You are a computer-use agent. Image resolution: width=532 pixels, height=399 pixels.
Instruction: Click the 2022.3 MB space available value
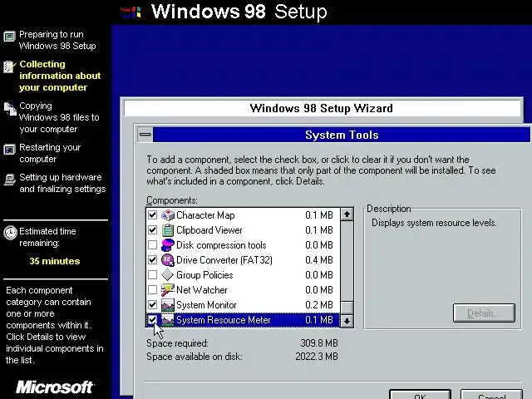(317, 357)
